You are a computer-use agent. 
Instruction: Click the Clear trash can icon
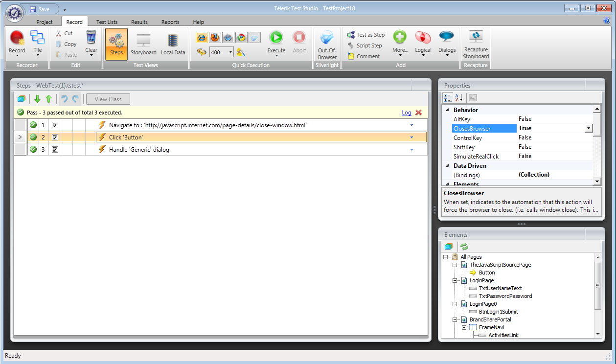point(91,38)
